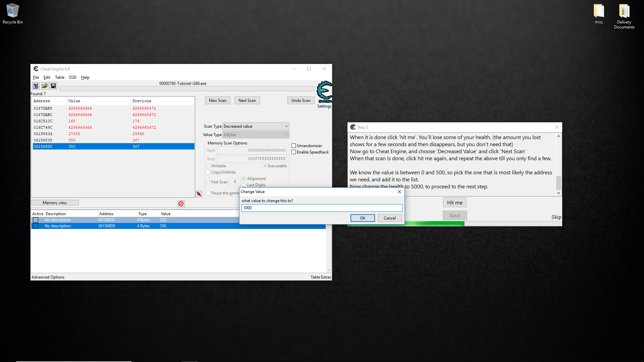Toggle Active checkbox for address 06156838
The height and width of the screenshot is (362, 644).
point(36,220)
